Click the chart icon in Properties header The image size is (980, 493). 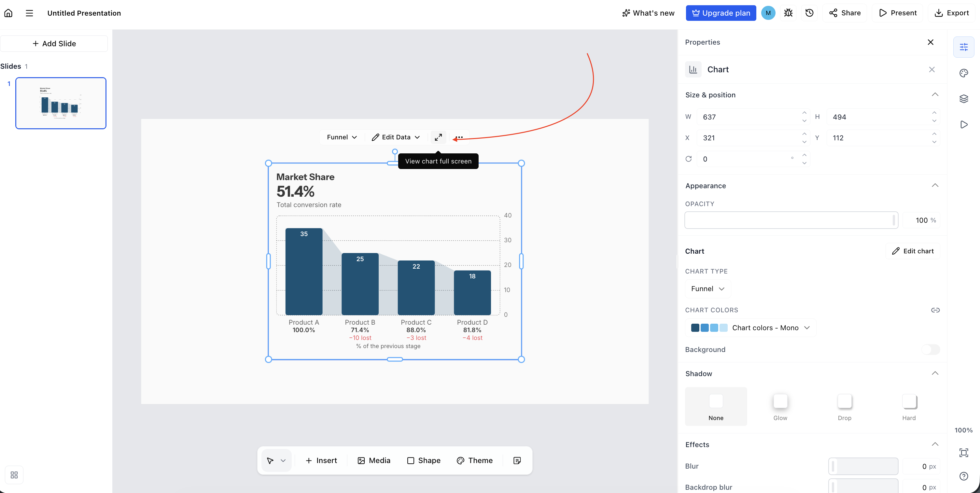(693, 69)
